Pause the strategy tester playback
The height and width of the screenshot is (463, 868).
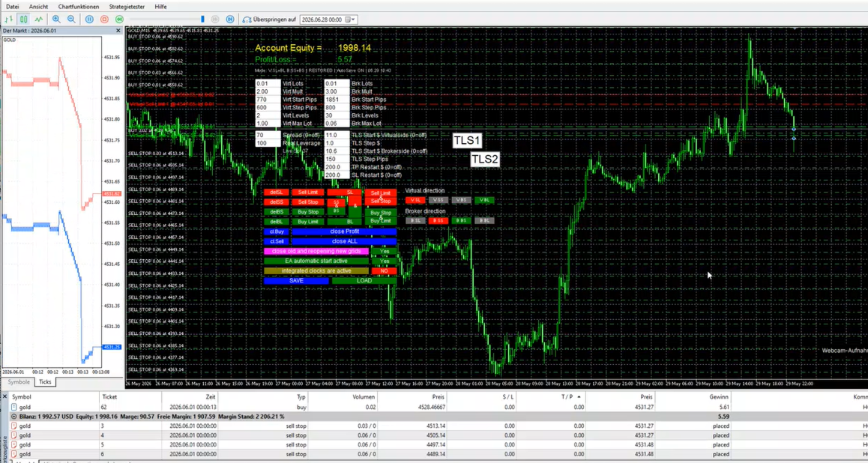(x=89, y=19)
